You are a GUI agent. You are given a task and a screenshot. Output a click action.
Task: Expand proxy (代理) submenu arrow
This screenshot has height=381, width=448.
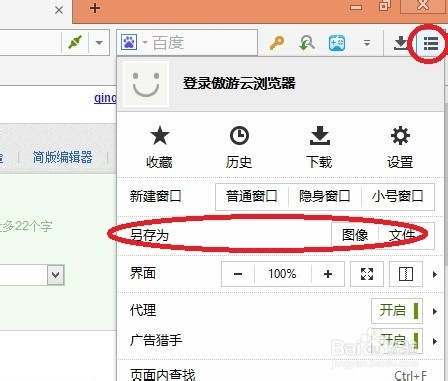click(434, 311)
